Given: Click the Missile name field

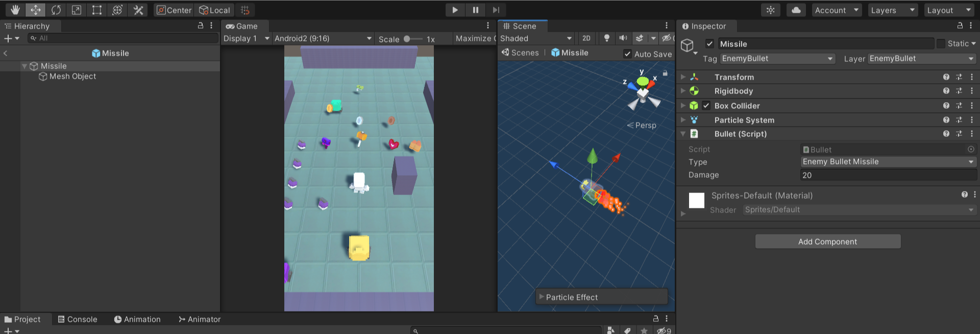Looking at the screenshot, I should [x=825, y=44].
